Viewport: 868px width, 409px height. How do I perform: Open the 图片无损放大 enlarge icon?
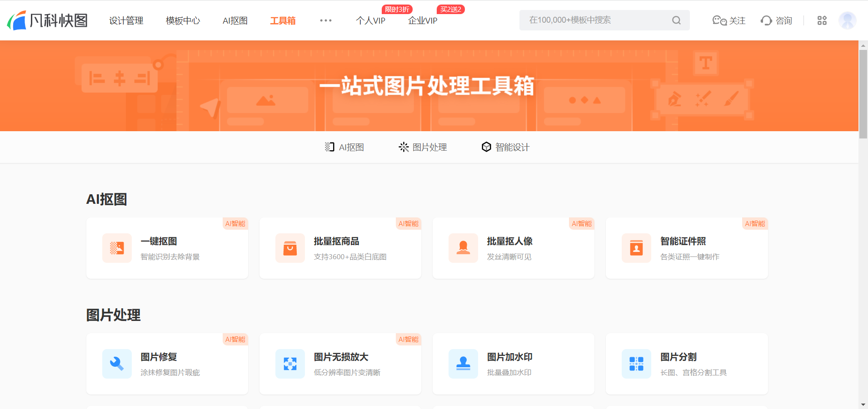click(290, 364)
